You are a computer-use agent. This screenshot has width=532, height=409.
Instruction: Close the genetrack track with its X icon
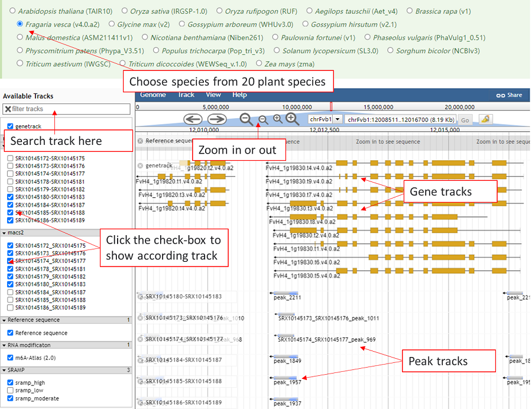(141, 166)
